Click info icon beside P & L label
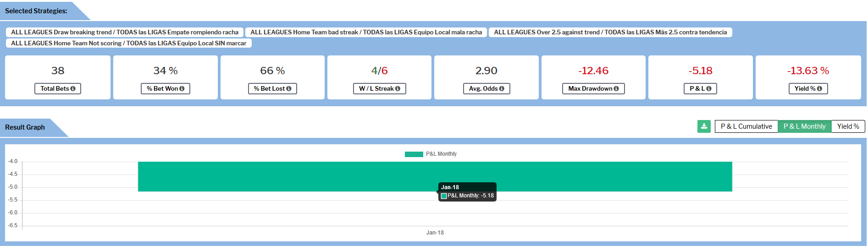 coord(709,89)
